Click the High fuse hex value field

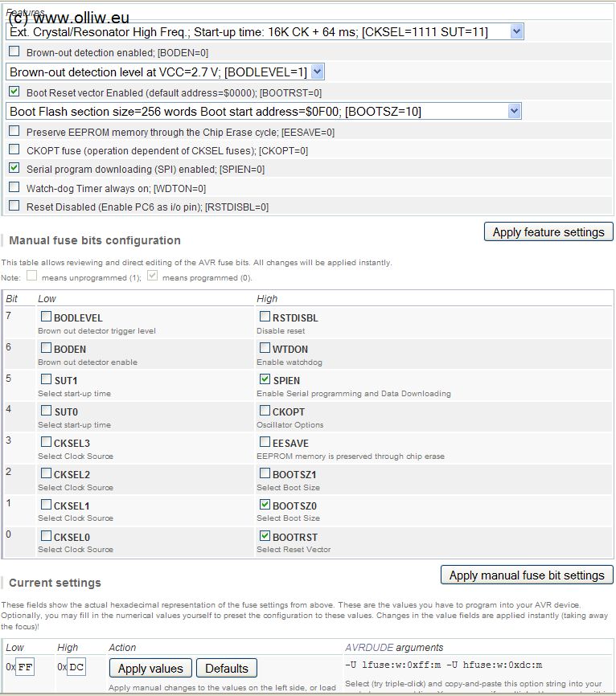point(76,667)
